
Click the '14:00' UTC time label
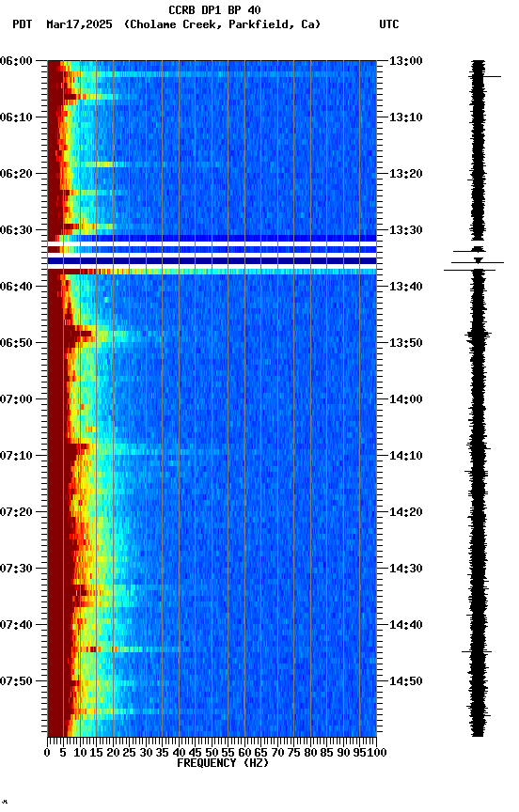[406, 399]
